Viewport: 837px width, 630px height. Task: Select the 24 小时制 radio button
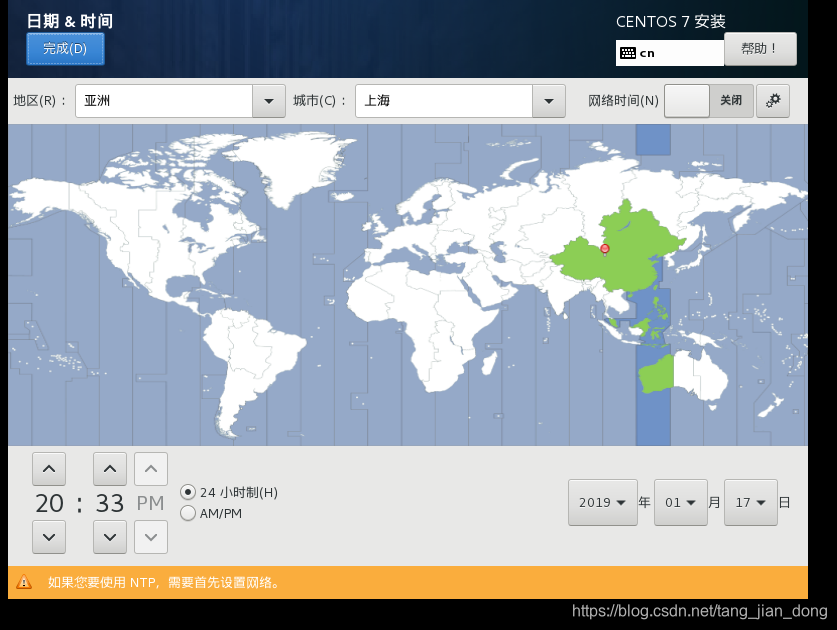tap(188, 492)
